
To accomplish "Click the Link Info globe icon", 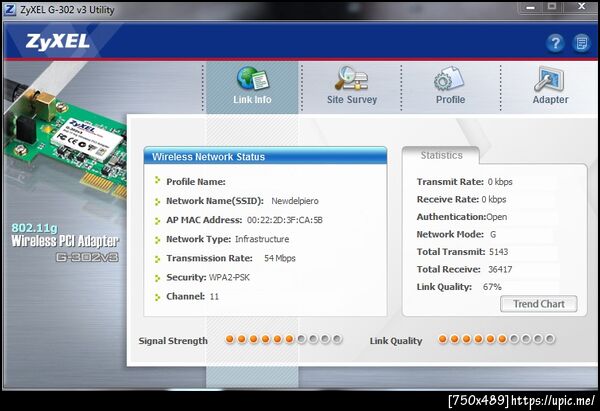I will (x=253, y=78).
